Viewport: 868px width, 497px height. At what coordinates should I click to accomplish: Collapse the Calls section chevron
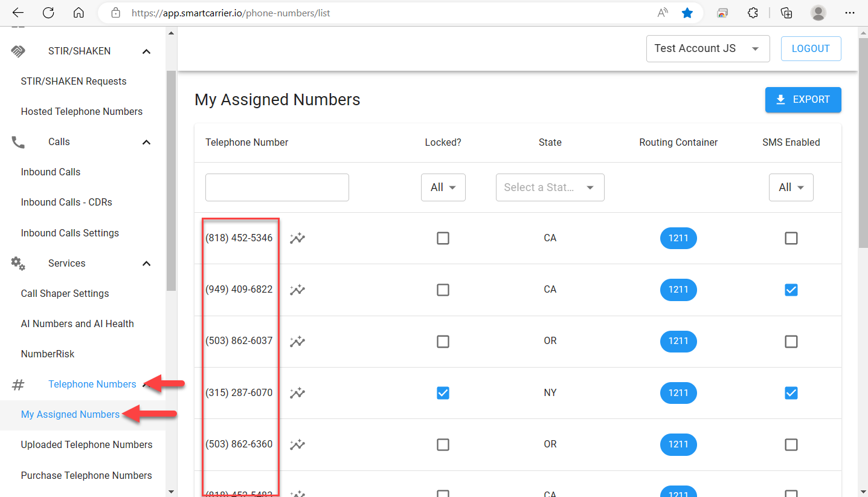146,142
